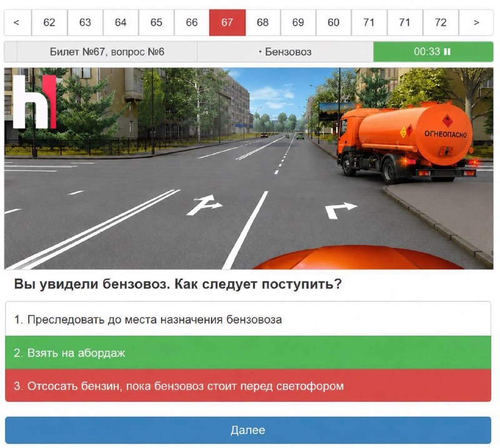Click the 'Билет №67, вопрос №6' label

coord(107,52)
